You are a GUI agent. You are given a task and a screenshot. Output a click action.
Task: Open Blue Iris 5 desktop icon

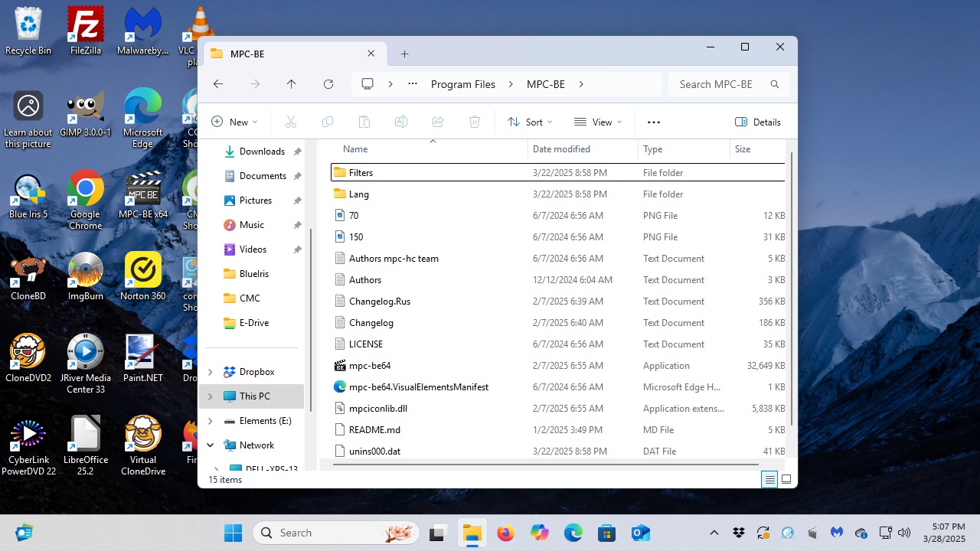click(x=28, y=195)
